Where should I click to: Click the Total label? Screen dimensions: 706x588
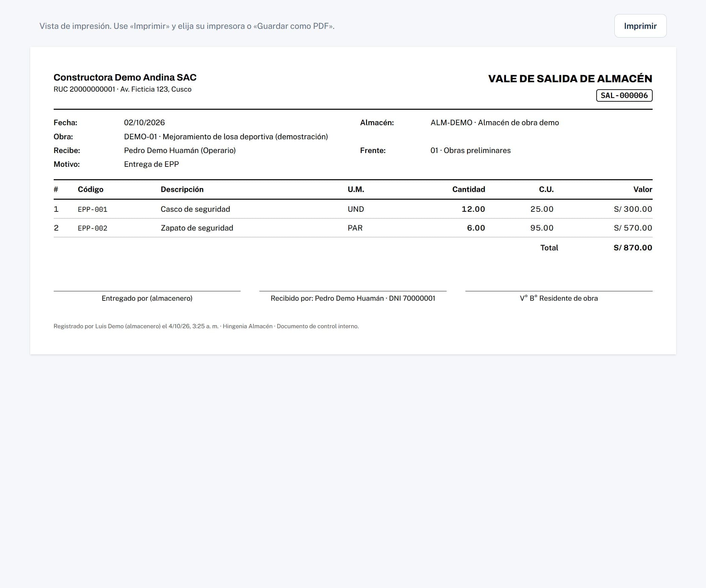(549, 248)
